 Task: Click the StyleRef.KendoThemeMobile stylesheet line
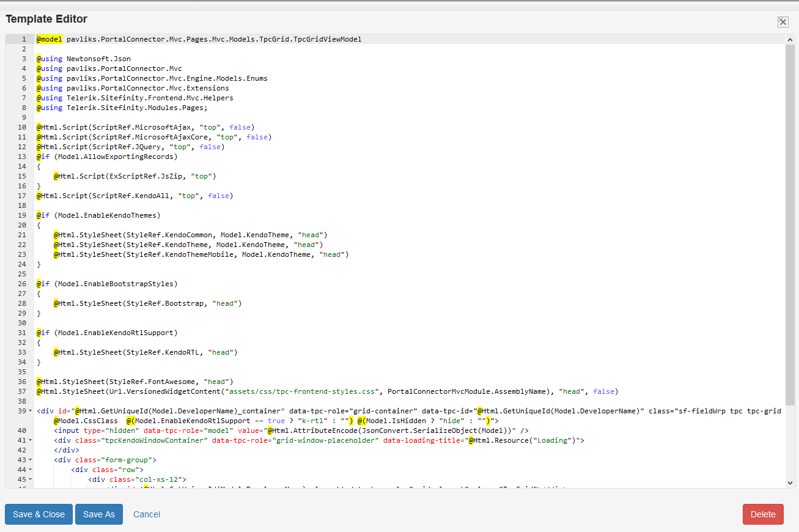[x=201, y=254]
